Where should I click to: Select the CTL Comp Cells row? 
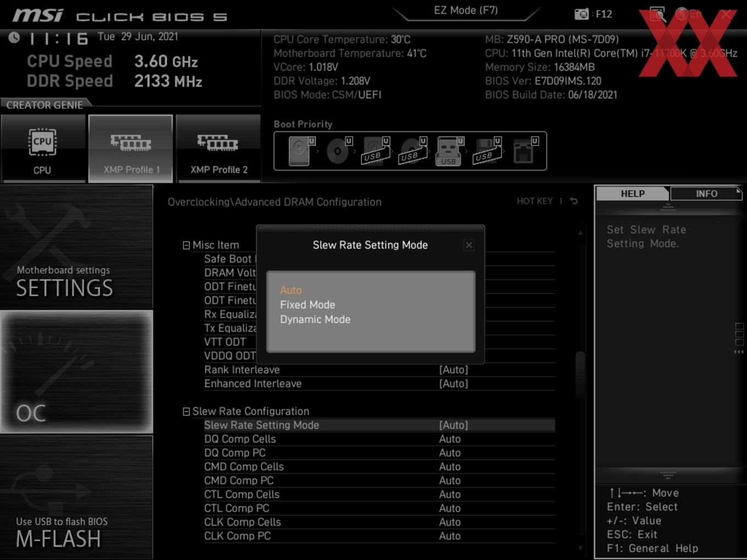[379, 494]
